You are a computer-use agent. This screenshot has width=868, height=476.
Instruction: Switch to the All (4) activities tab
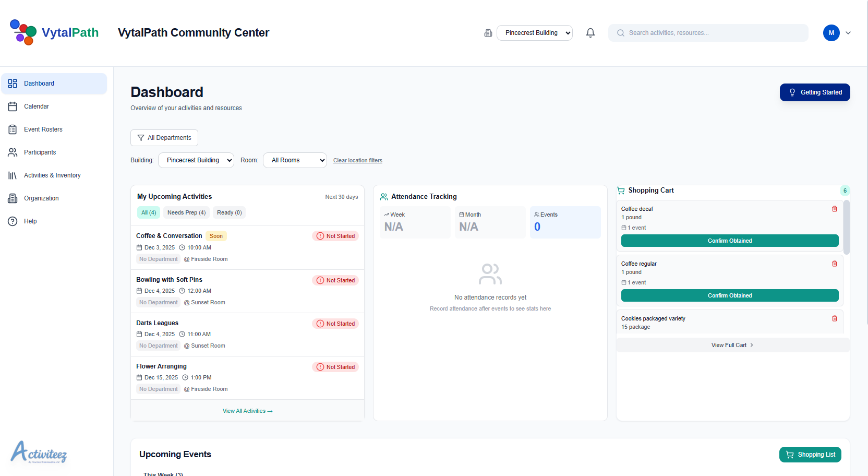pyautogui.click(x=148, y=212)
